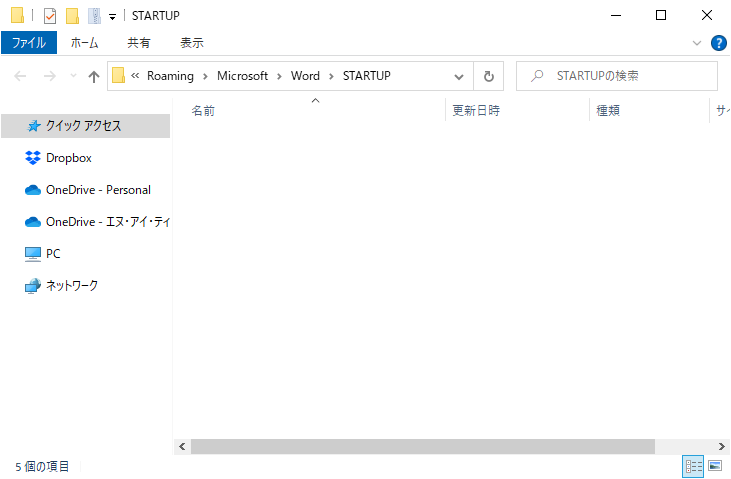The height and width of the screenshot is (479, 731).
Task: Click the Properties icon in title bar
Action: [50, 16]
